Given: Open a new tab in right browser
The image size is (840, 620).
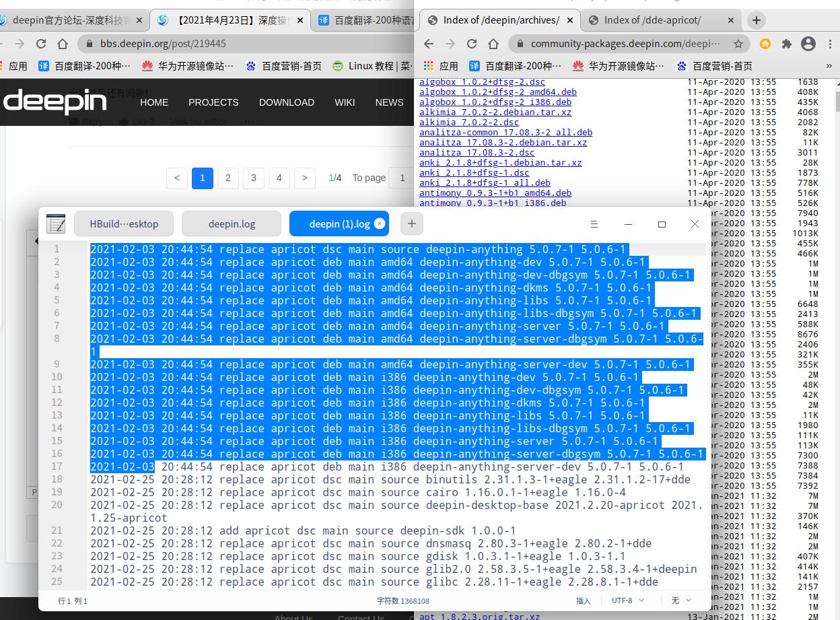Looking at the screenshot, I should 756,20.
